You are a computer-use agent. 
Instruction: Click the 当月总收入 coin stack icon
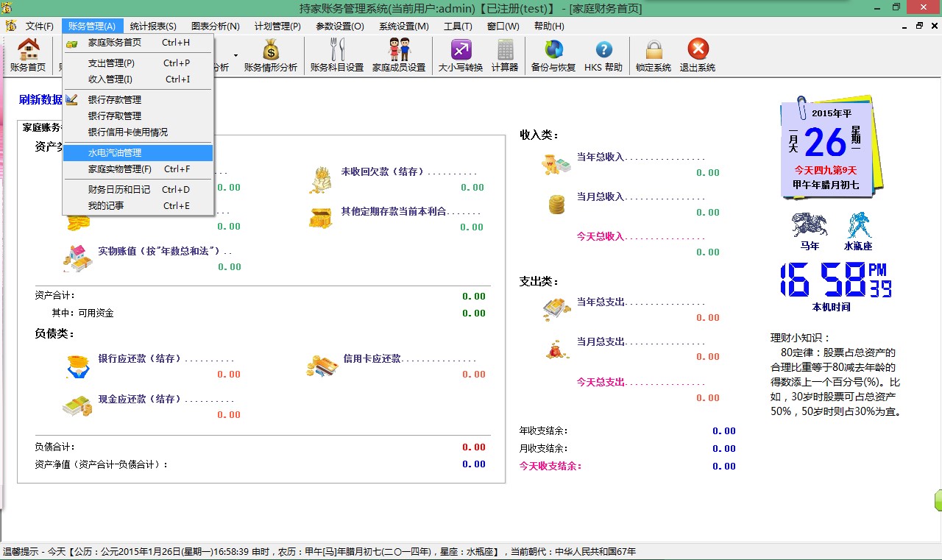pyautogui.click(x=556, y=204)
